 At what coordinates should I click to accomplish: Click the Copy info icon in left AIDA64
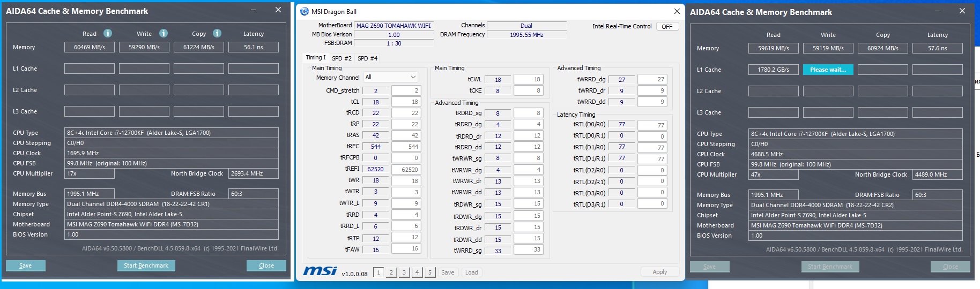pos(217,33)
